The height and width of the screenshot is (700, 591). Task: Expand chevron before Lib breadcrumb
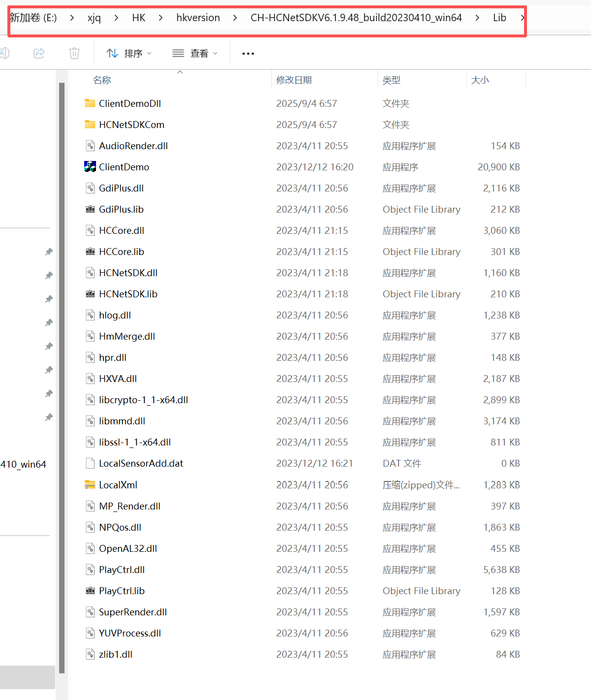pos(477,18)
